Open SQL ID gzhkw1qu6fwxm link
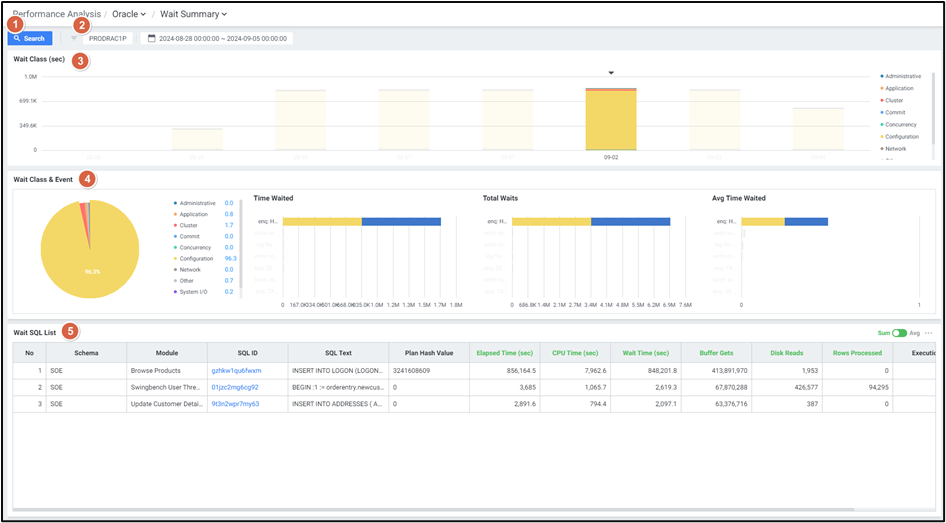 tap(236, 370)
